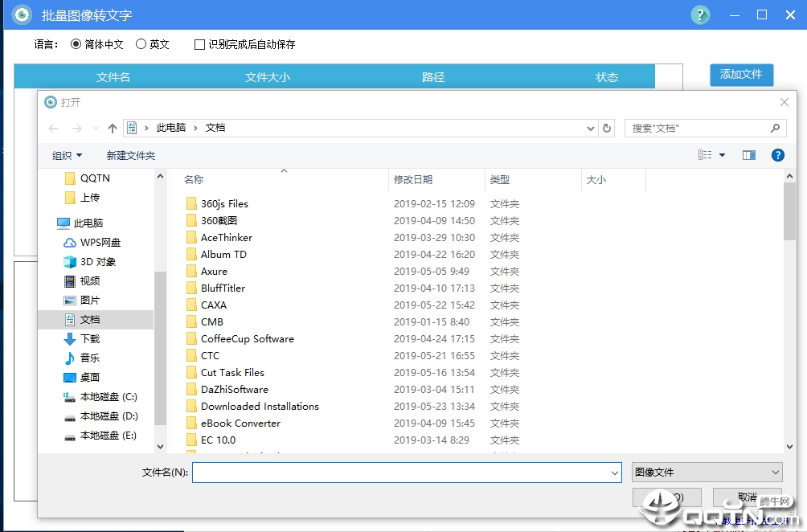Select the Axure folder
The image size is (807, 532).
(x=214, y=272)
